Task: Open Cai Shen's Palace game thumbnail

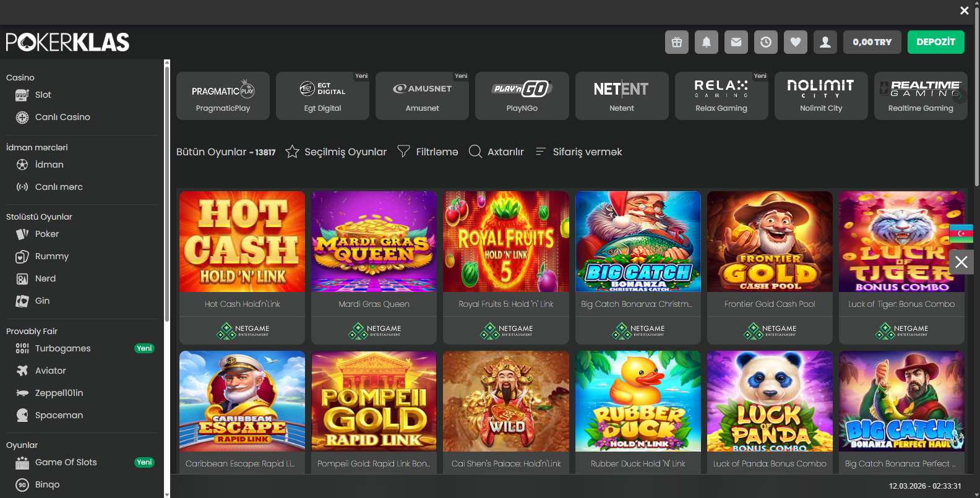Action: 506,401
